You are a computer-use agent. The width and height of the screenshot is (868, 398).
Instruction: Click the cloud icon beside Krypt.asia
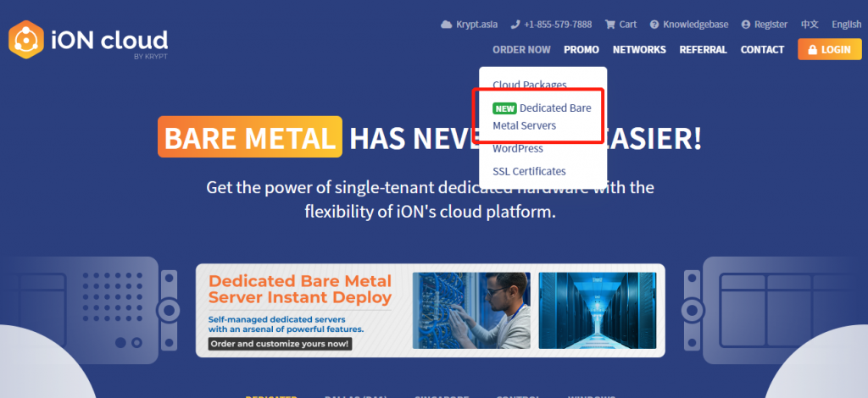(446, 25)
